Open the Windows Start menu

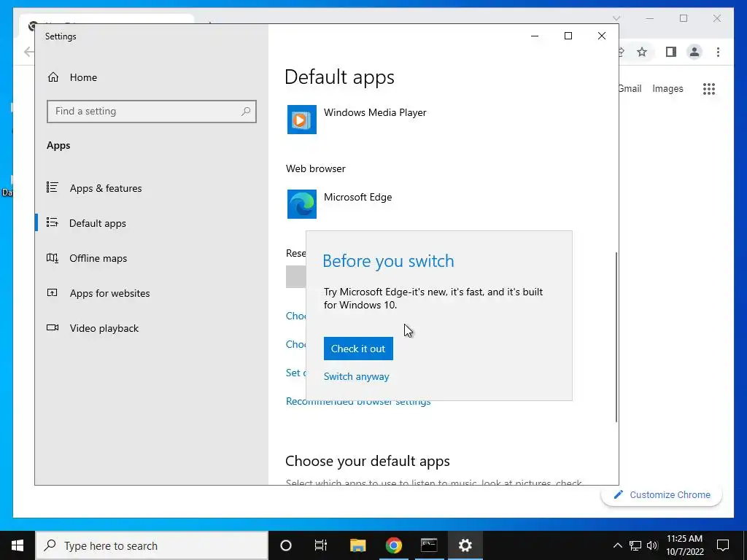(18, 545)
